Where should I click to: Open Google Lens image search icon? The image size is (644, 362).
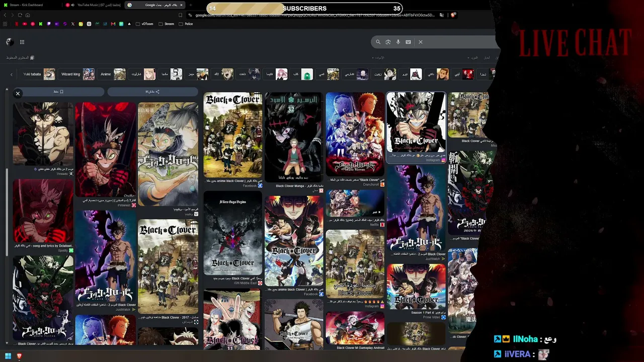[x=388, y=42]
